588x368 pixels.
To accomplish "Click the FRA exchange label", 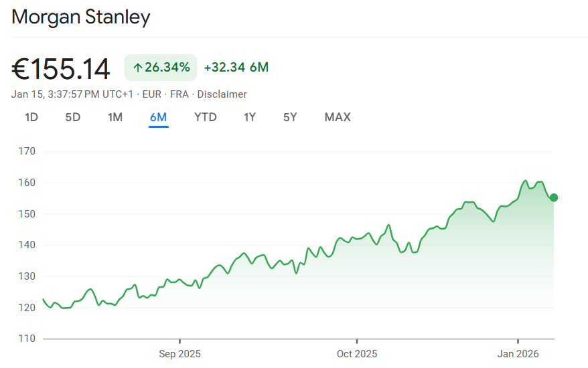I will point(179,94).
